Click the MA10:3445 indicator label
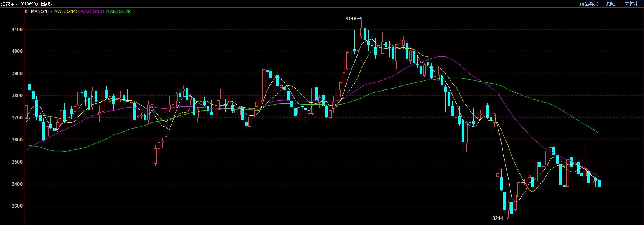644x225 pixels. [66, 12]
